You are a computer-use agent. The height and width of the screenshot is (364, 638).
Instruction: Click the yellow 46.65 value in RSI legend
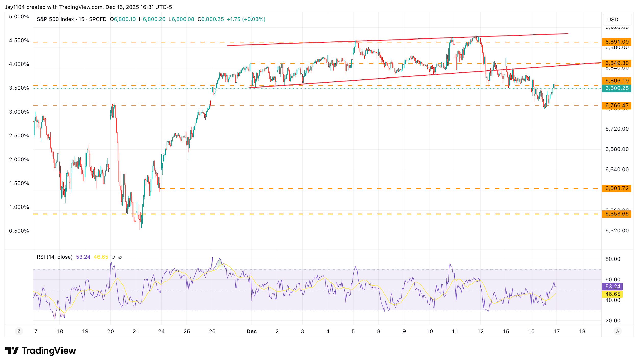tap(101, 257)
